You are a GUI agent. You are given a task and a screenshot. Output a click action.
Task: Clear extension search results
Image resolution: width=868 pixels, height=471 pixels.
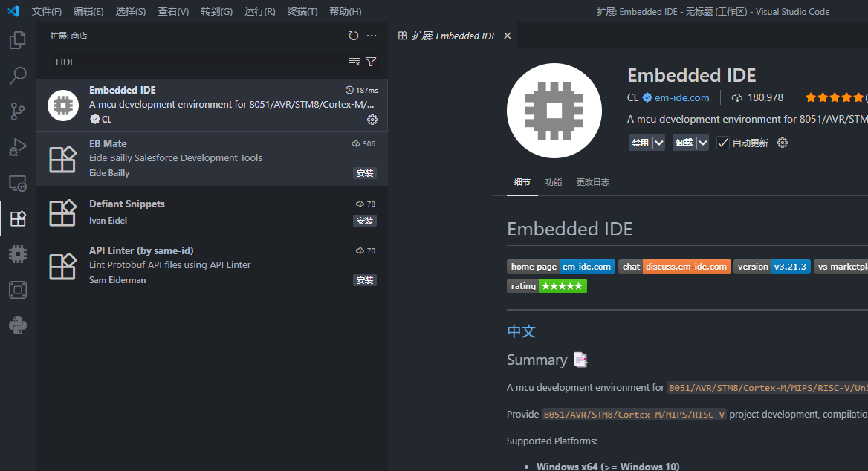point(354,62)
